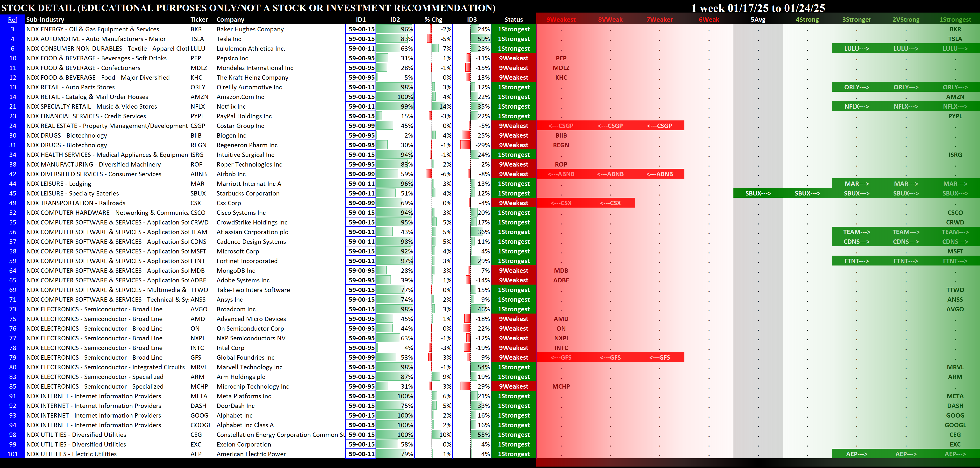Select the 5Avg column header
980x468 pixels.
pos(758,19)
